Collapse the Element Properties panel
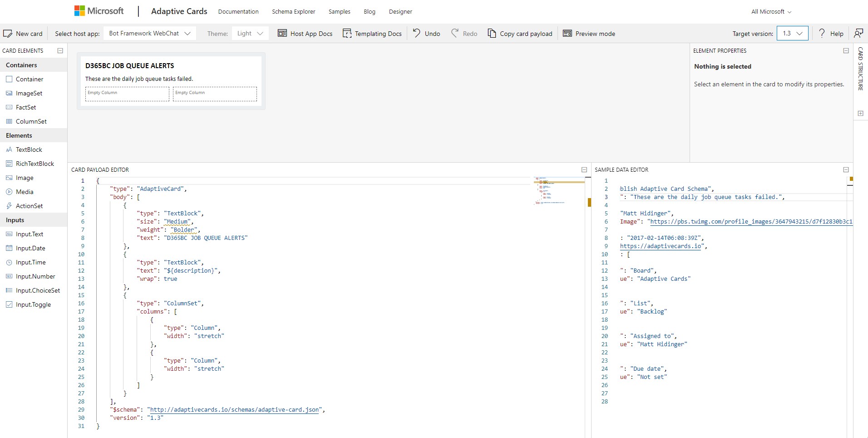The image size is (868, 438). (846, 50)
